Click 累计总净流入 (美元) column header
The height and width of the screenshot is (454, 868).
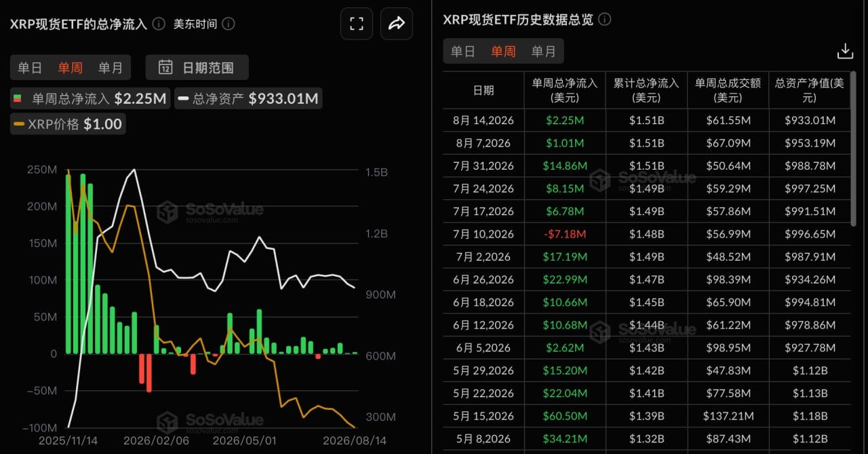point(646,90)
